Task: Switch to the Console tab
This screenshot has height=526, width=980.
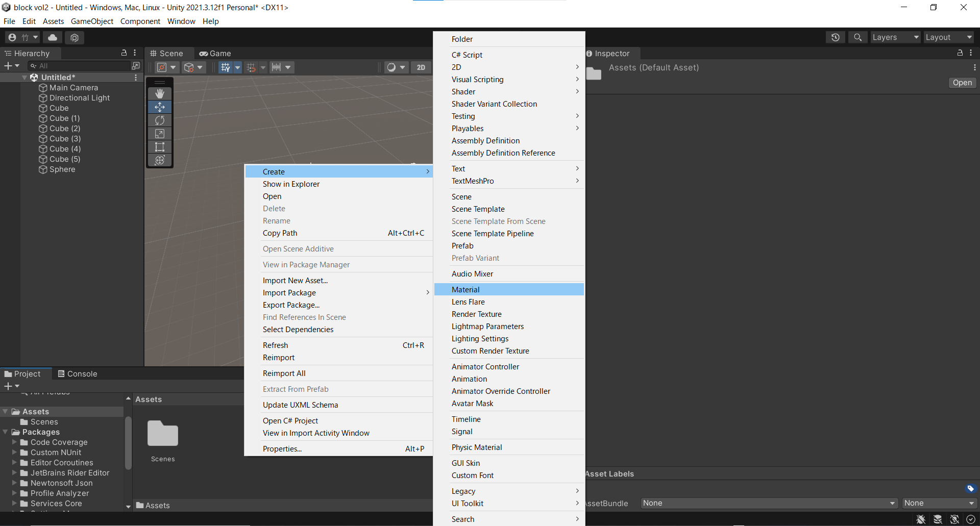Action: pyautogui.click(x=77, y=374)
